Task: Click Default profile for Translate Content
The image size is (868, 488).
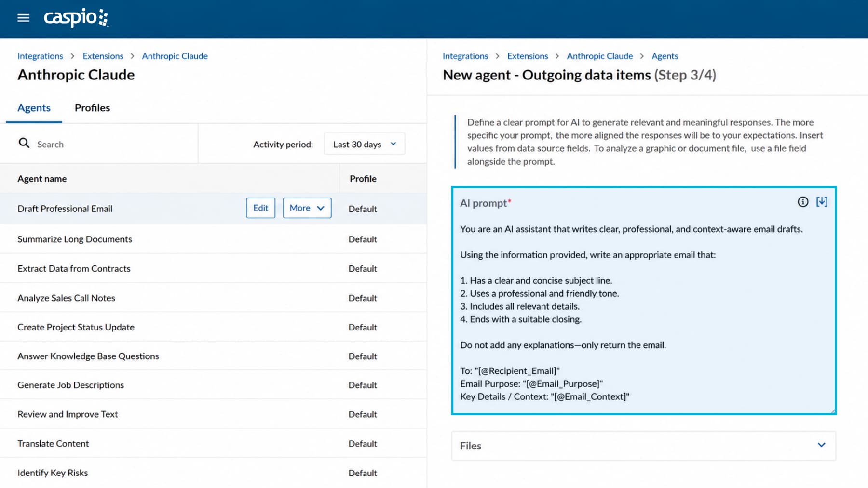Action: pyautogui.click(x=363, y=444)
